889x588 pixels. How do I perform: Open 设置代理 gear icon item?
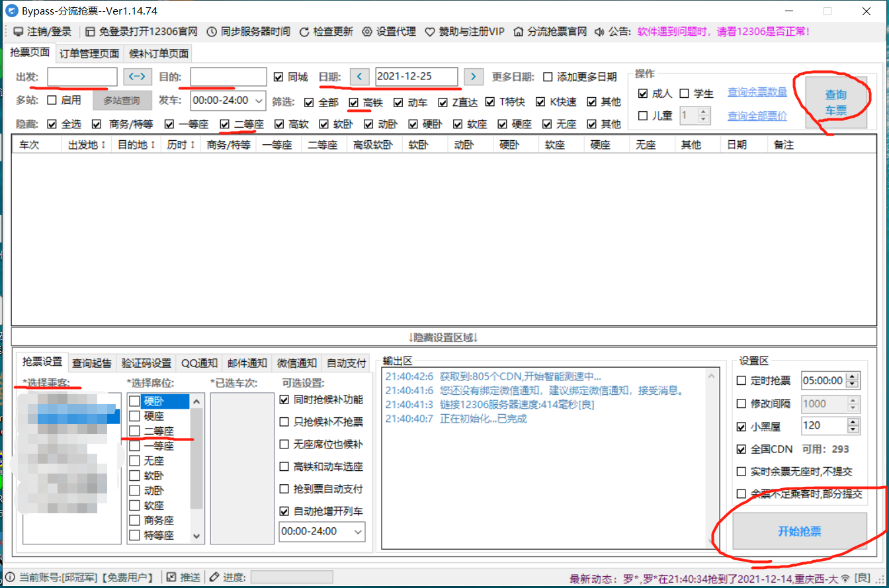[389, 31]
